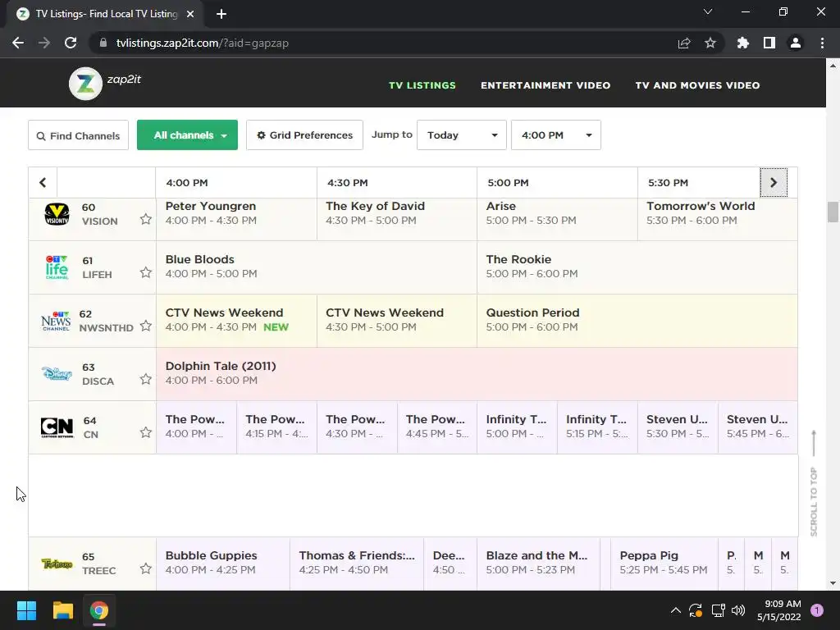This screenshot has width=840, height=630.
Task: Open the CTV Life channel logo
Action: click(57, 267)
